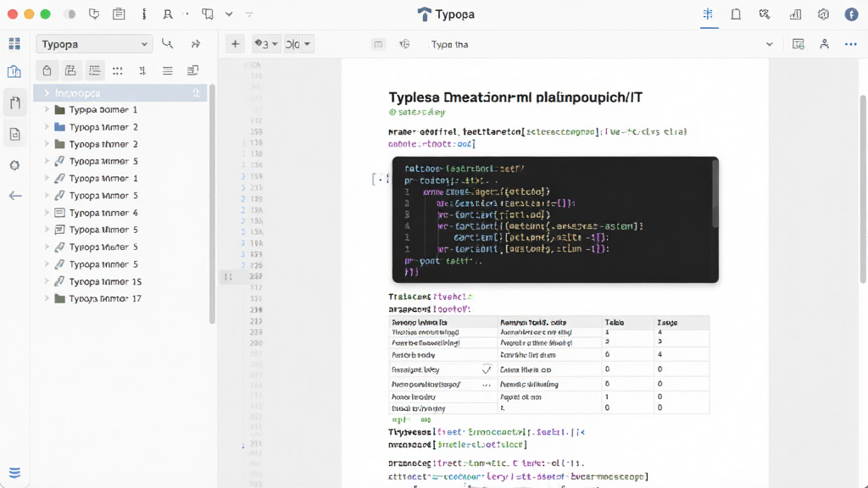868x488 pixels.
Task: Open the blue round profile avatar
Action: [851, 14]
